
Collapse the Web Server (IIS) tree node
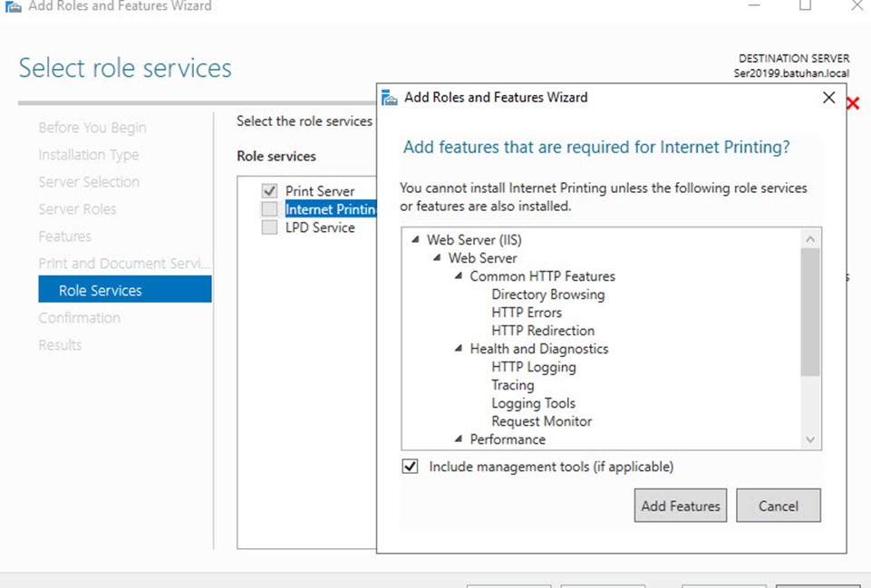point(415,239)
